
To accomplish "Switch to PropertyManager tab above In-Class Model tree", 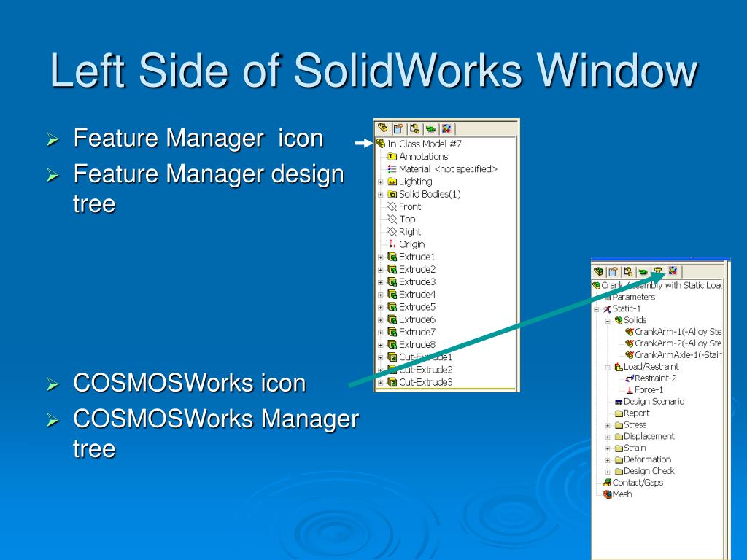I will point(398,128).
